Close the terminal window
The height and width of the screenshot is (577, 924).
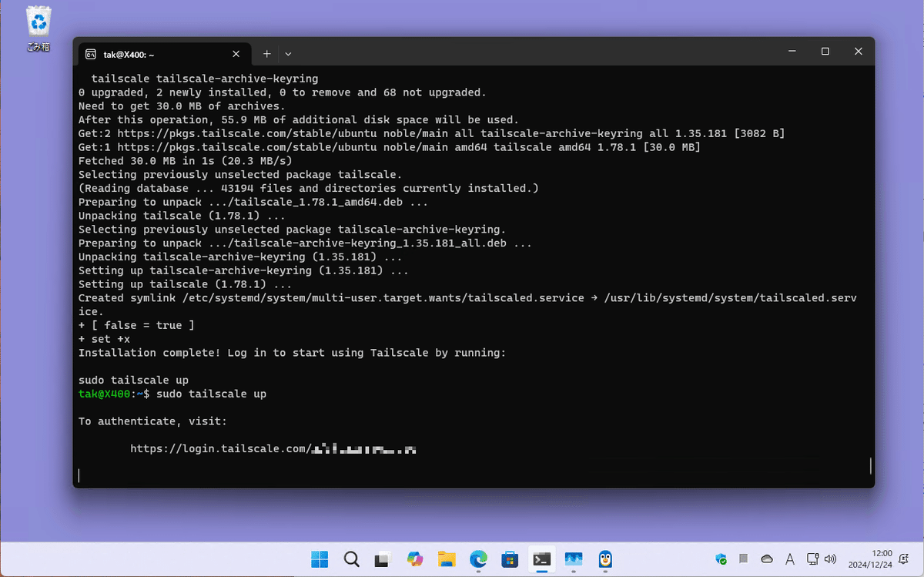859,52
